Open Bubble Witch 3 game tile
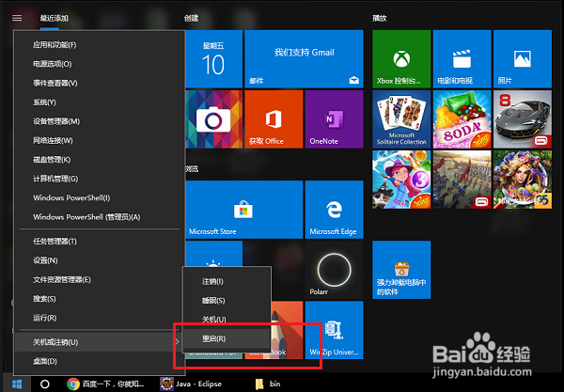The image size is (564, 392). click(x=401, y=180)
